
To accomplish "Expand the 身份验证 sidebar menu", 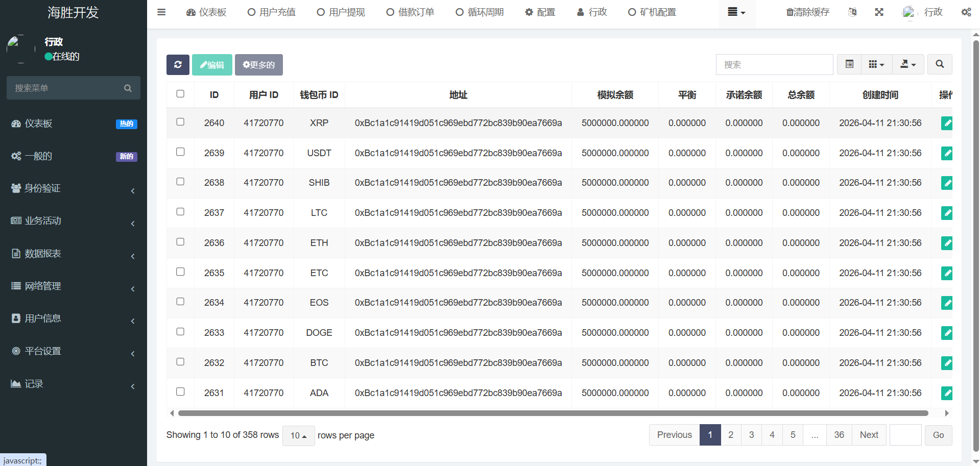I will pos(73,188).
